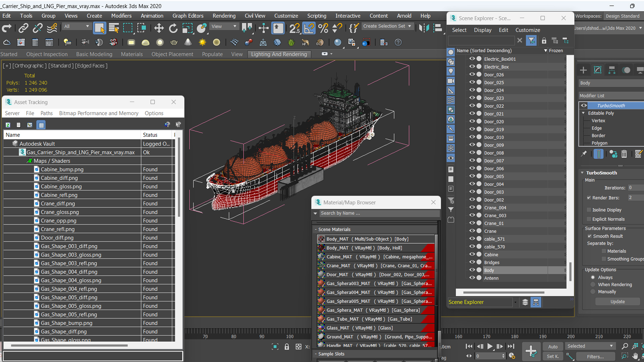Screen dimensions: 644x362
Task: Open the Modifier List dropdown
Action: (611, 96)
